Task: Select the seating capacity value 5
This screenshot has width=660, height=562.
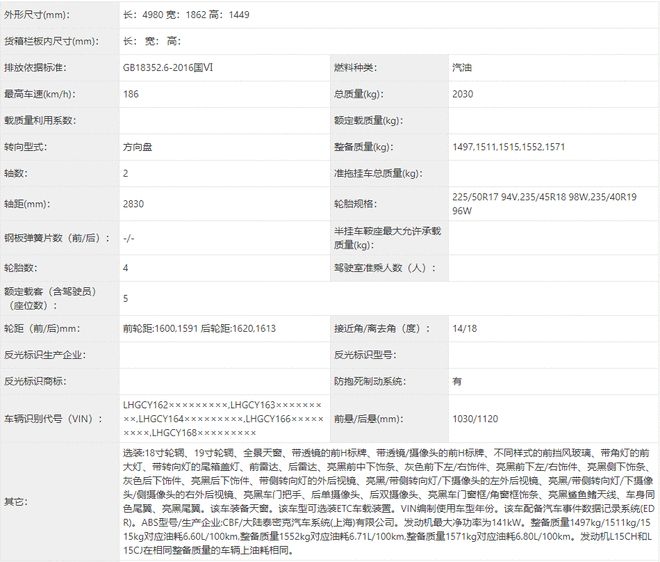Action: point(125,298)
